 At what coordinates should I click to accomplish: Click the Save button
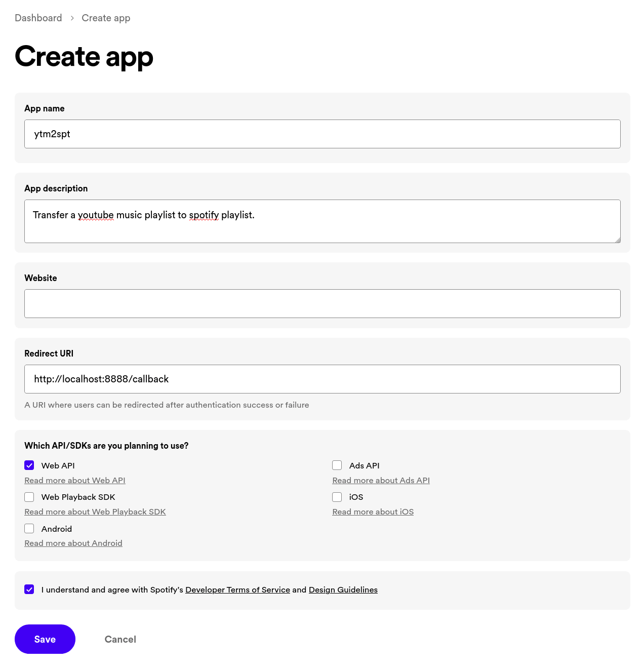click(x=45, y=639)
